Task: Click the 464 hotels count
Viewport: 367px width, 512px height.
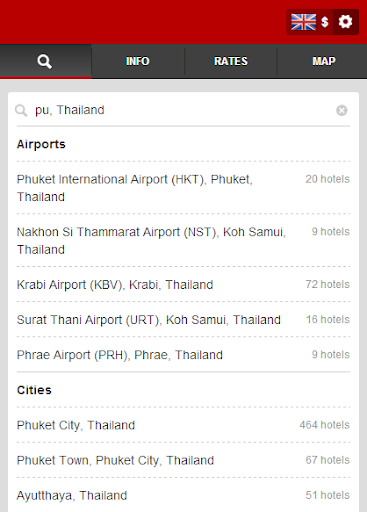Action: [x=324, y=425]
